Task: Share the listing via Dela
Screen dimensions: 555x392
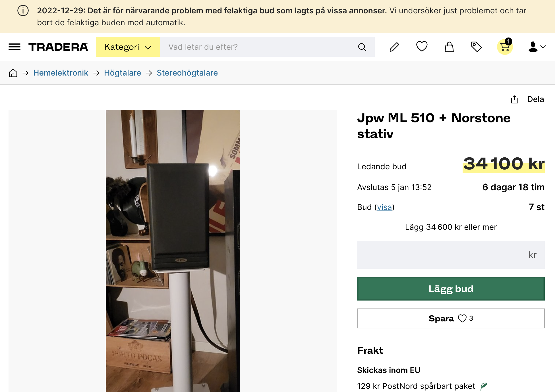Action: coord(527,99)
